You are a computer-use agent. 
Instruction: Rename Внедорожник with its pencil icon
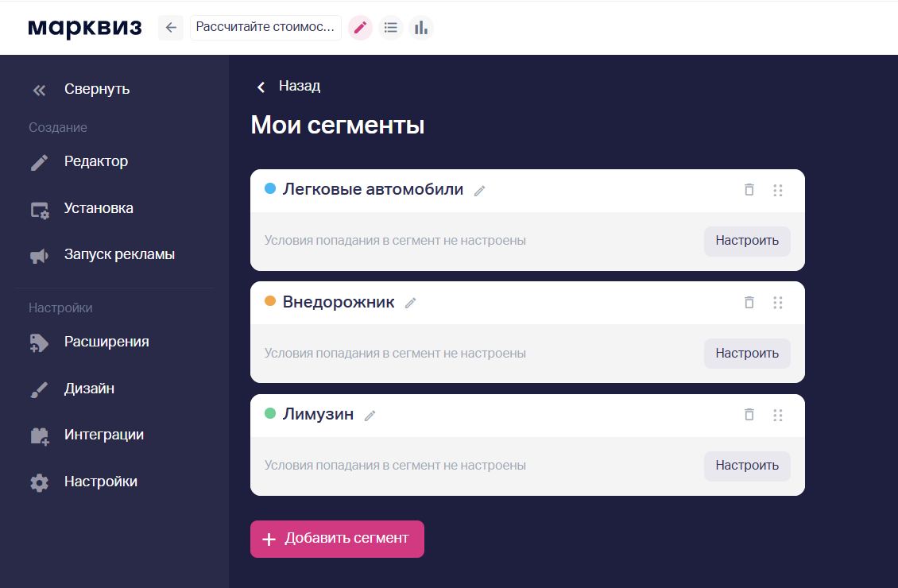(410, 304)
